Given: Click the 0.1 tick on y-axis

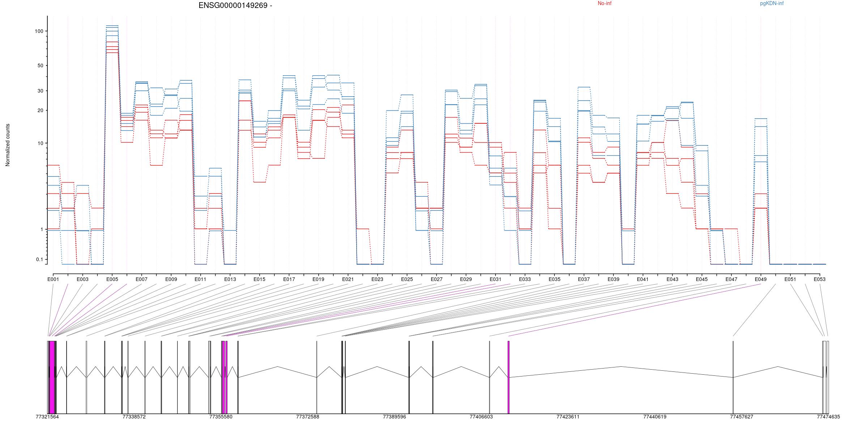Looking at the screenshot, I should click(x=39, y=259).
